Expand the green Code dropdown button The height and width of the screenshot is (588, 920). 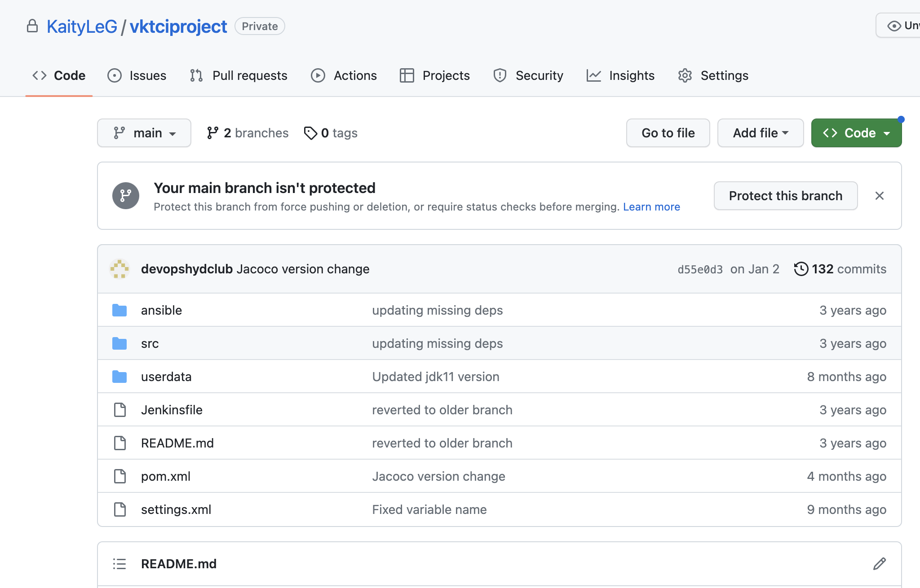pos(856,133)
